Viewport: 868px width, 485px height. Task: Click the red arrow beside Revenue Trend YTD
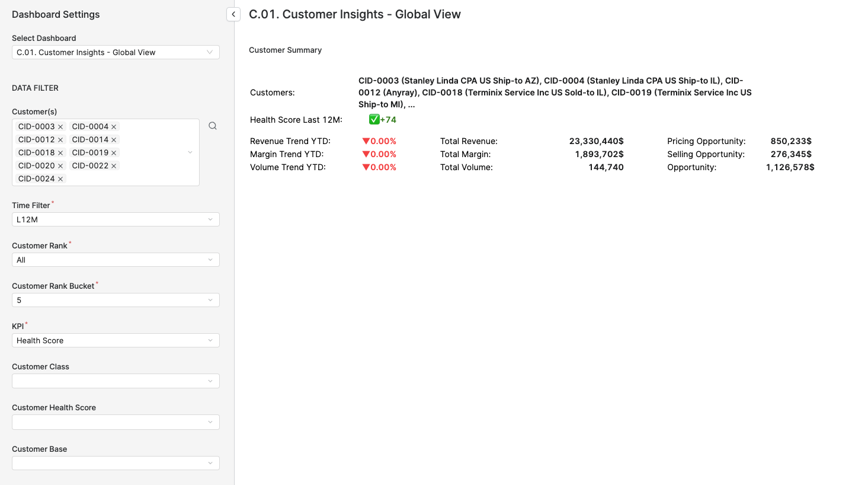pyautogui.click(x=367, y=141)
